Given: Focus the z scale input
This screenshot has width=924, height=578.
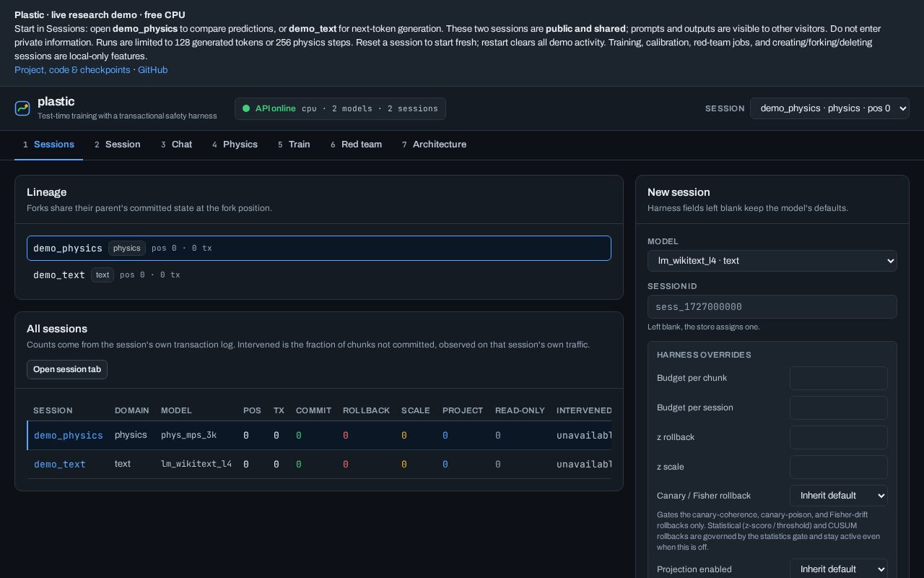Looking at the screenshot, I should coord(839,467).
